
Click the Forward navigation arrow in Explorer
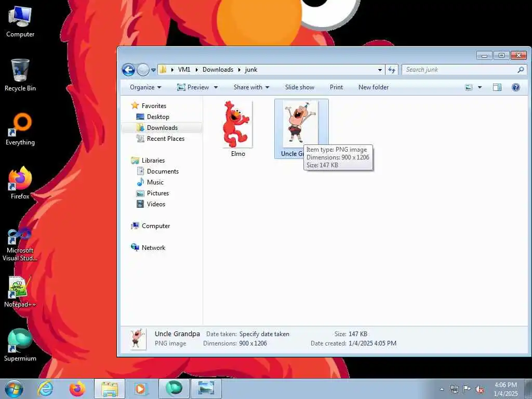[x=143, y=70]
